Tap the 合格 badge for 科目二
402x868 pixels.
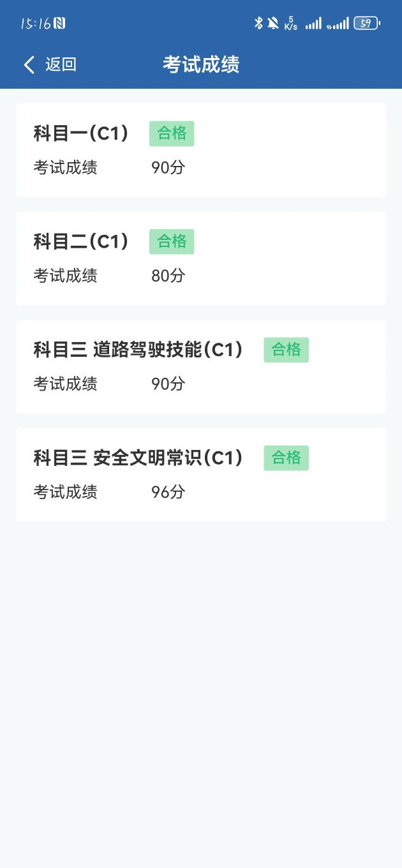172,241
